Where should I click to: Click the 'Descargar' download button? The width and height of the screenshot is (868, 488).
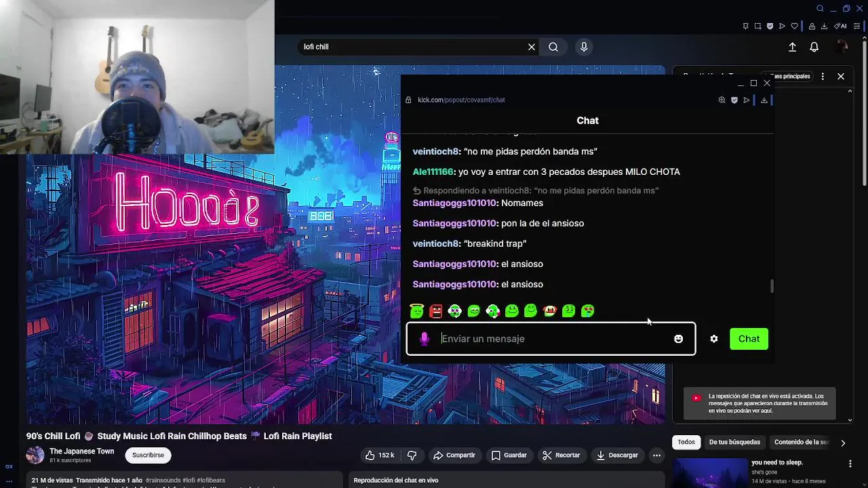tap(618, 455)
